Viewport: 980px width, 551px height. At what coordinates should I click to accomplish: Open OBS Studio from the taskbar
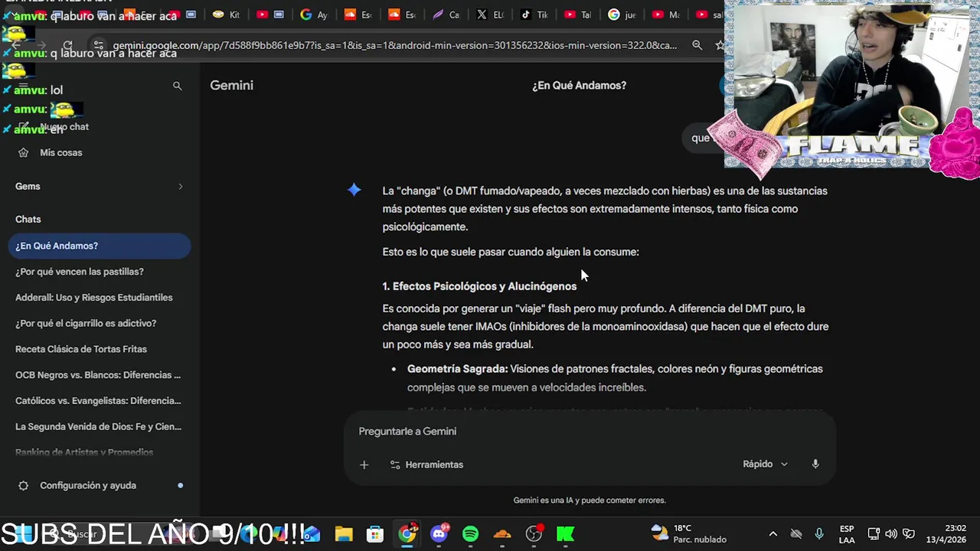point(534,534)
